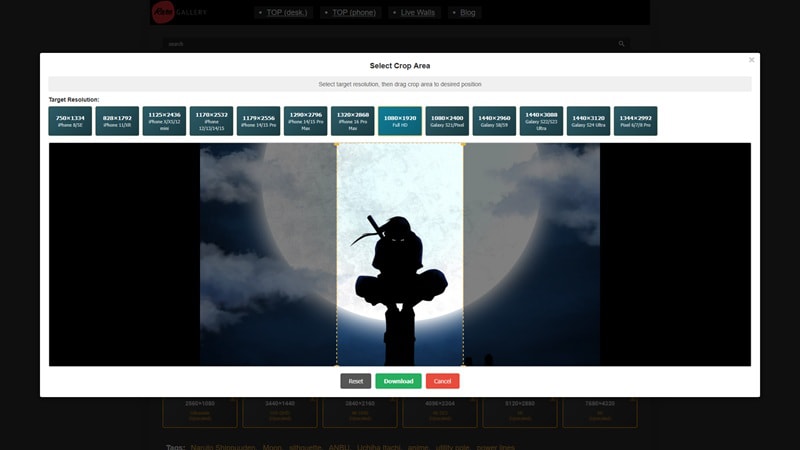Choose the 1440×2960 Galaxy S8/S9 resolution
This screenshot has width=800, height=450.
click(494, 121)
